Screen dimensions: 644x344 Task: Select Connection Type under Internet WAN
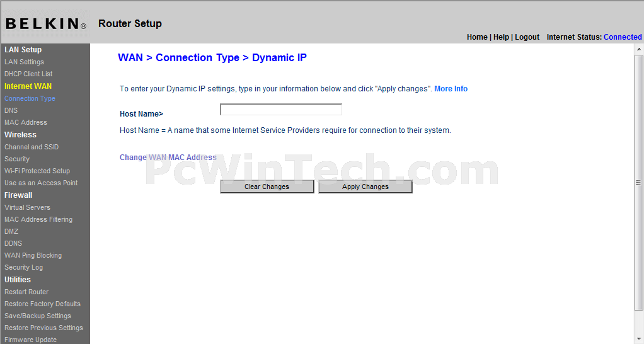30,98
